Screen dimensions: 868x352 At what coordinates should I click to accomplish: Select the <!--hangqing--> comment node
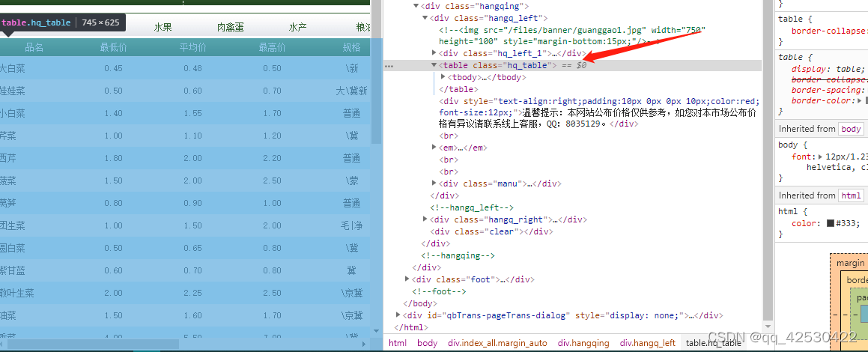458,255
